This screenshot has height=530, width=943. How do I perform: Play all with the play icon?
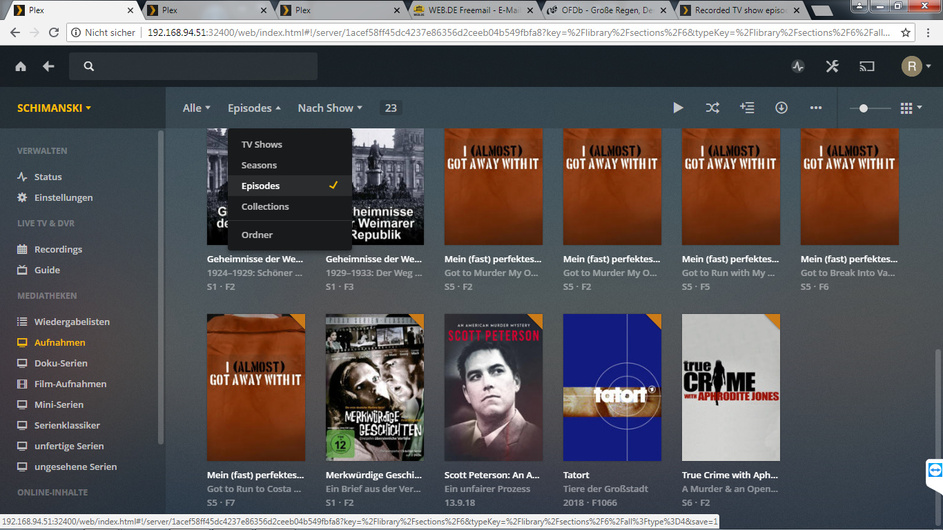(678, 108)
